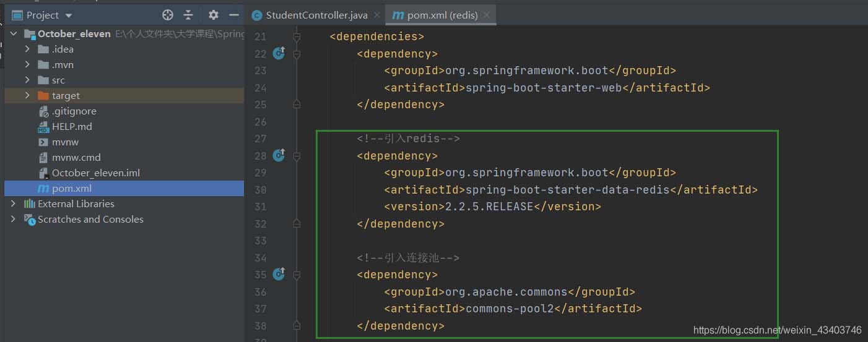Expand the target folder

pyautogui.click(x=27, y=95)
